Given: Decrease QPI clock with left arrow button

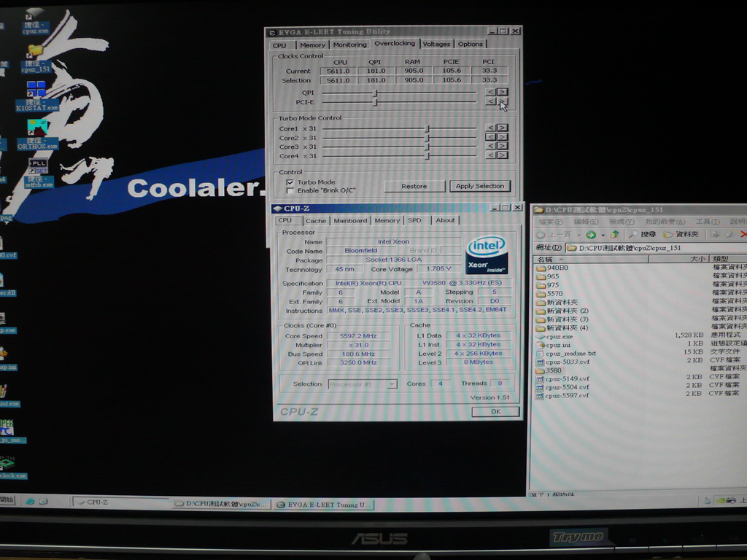Looking at the screenshot, I should pos(491,92).
